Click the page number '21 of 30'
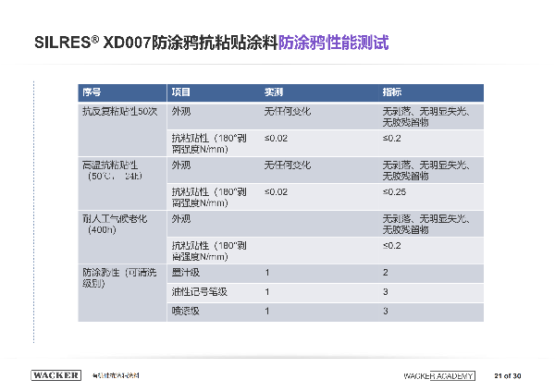The width and height of the screenshot is (555, 392). 508,375
